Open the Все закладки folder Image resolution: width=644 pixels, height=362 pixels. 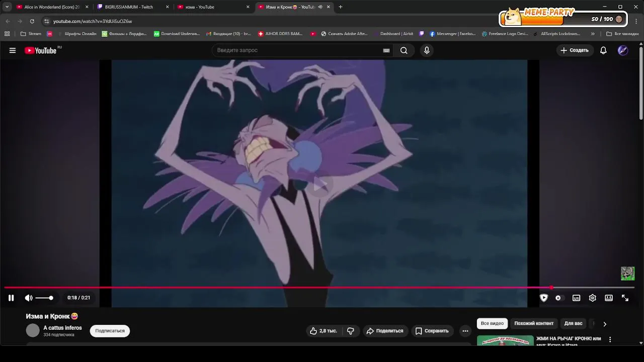coord(622,34)
